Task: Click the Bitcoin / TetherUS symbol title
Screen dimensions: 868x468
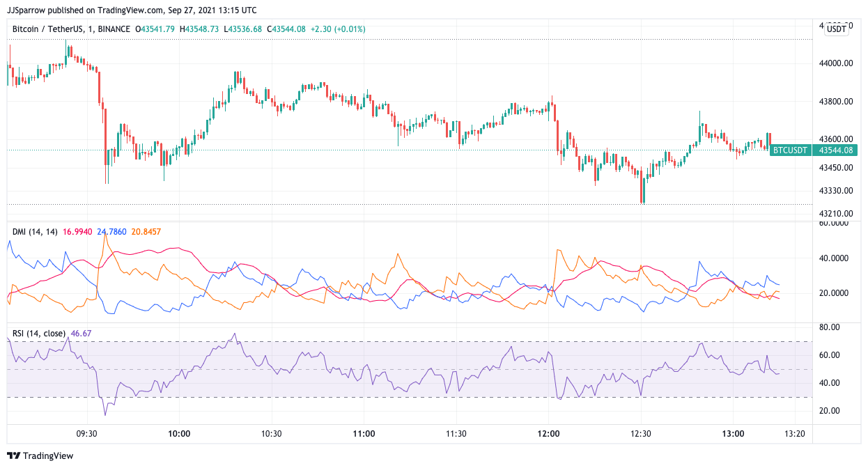Action: pos(50,29)
